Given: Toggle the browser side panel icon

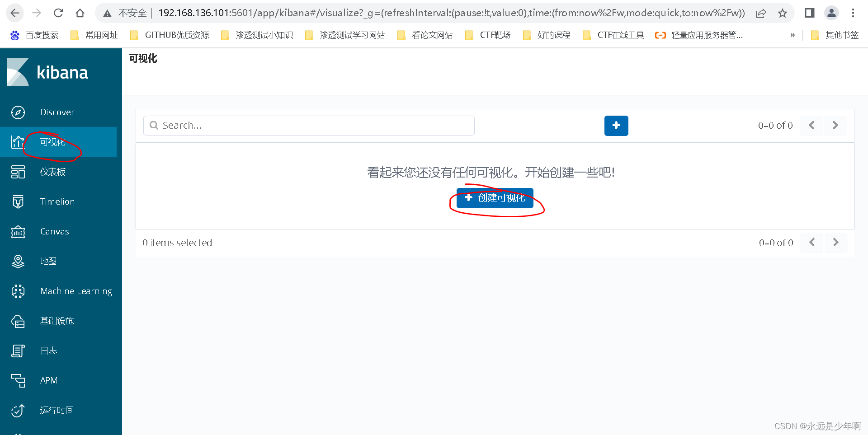Looking at the screenshot, I should pos(810,13).
